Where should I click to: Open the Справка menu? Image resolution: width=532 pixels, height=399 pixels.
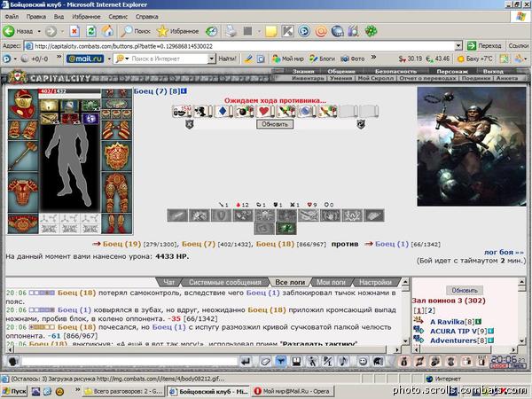[x=146, y=17]
